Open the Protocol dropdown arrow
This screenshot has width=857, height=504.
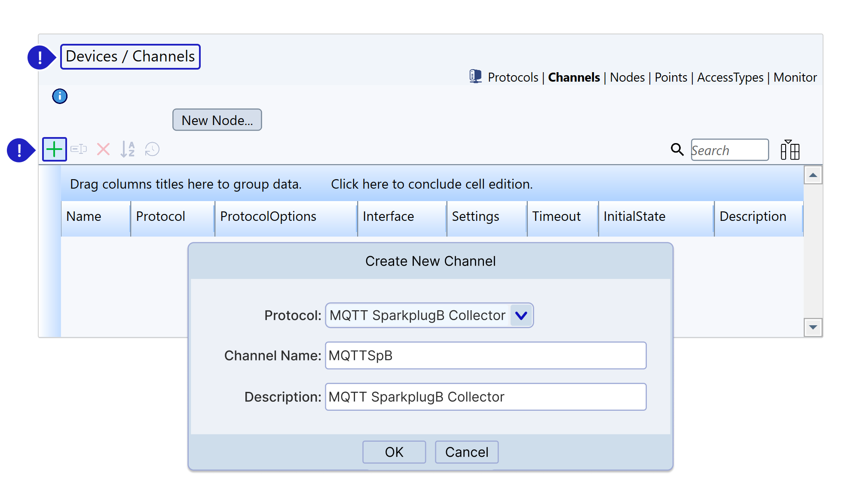(521, 315)
